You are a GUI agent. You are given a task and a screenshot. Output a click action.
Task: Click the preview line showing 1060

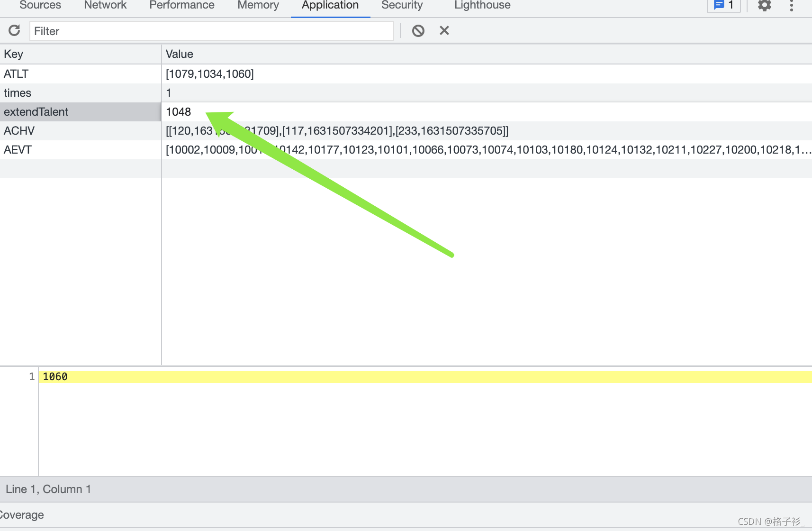coord(425,377)
